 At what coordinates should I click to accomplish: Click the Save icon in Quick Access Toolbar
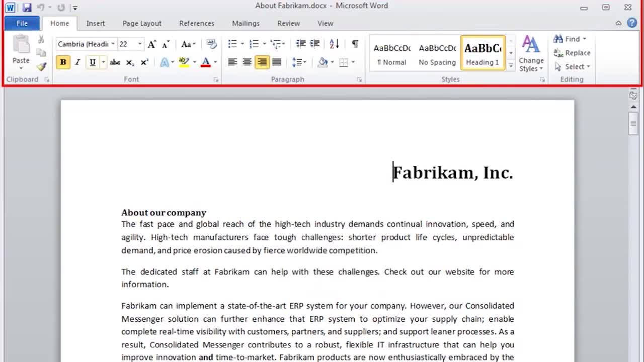[x=27, y=8]
